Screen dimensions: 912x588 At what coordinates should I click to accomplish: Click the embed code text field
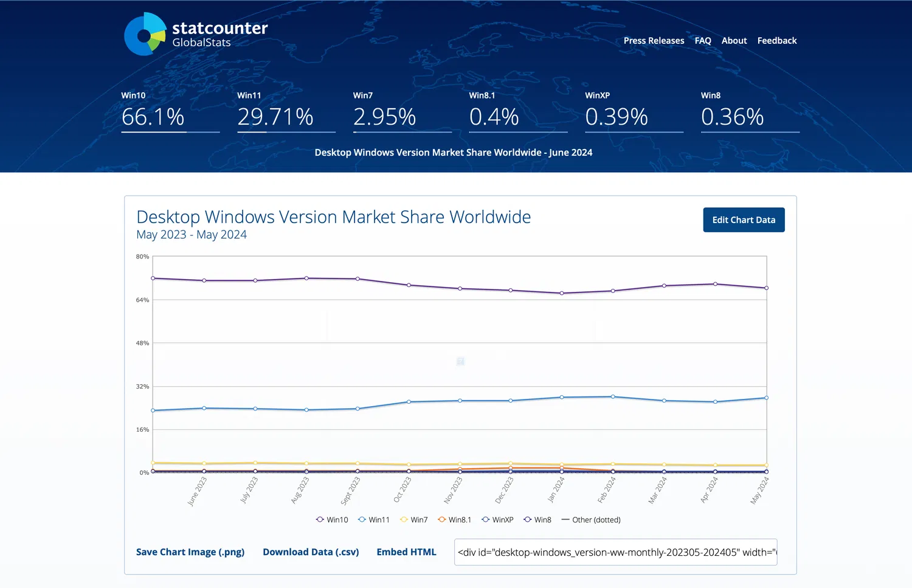click(x=615, y=552)
